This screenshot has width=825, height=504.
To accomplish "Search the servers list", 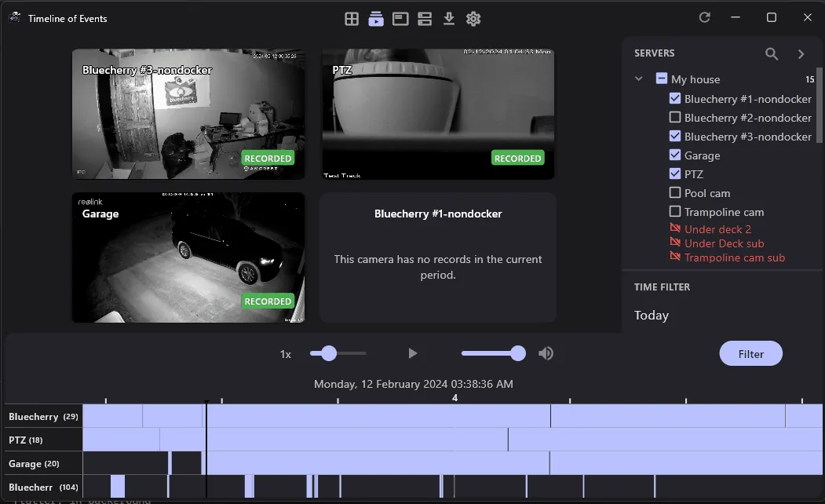I will tap(772, 53).
